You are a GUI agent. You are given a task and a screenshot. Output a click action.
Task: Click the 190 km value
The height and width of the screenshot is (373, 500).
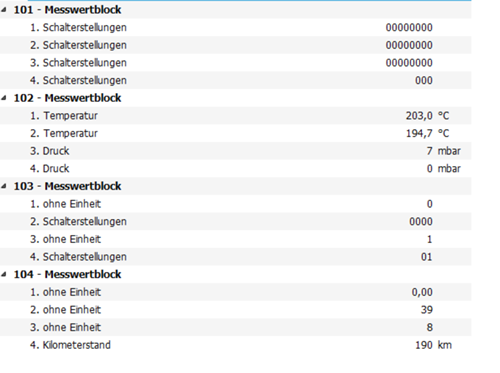[x=433, y=345]
